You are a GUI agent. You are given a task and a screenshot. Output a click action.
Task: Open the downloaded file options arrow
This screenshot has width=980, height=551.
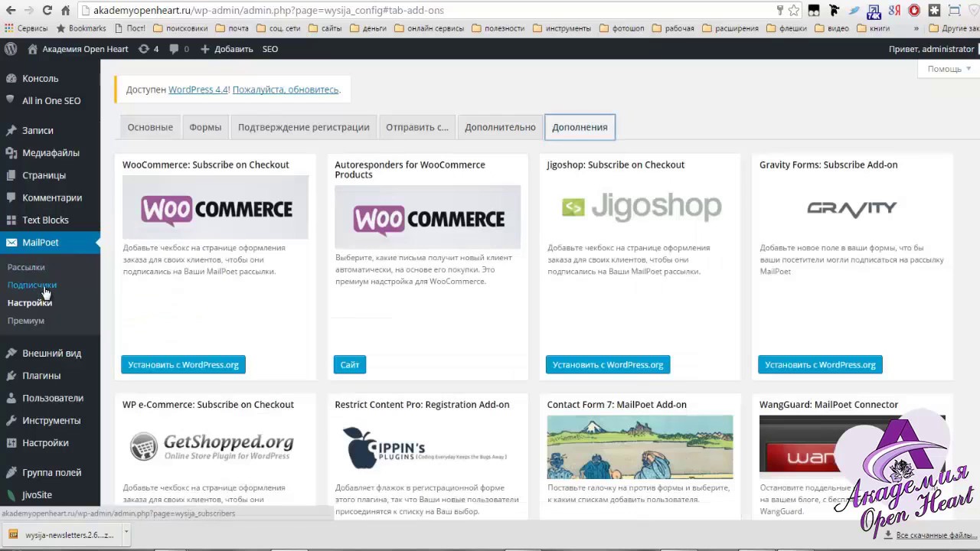(x=126, y=534)
